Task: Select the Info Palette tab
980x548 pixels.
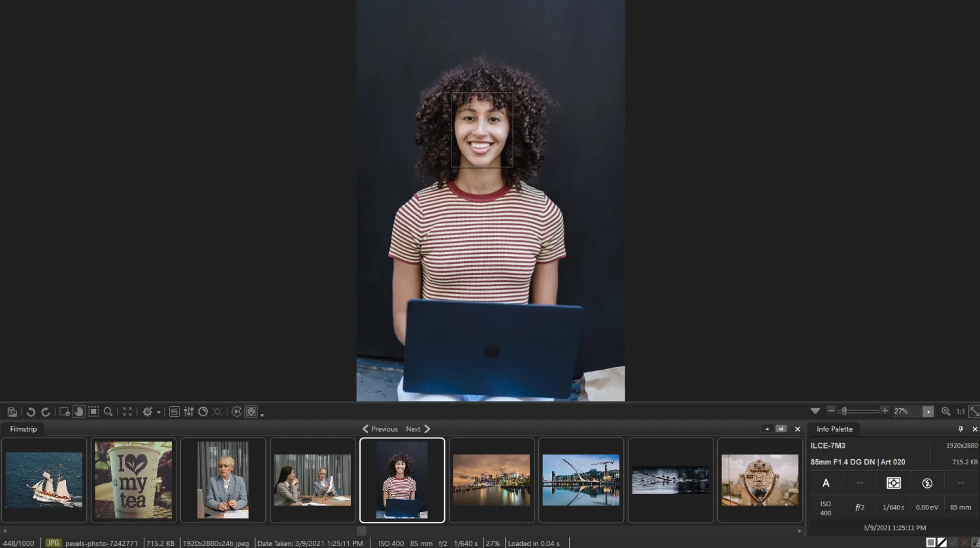Action: click(x=834, y=429)
